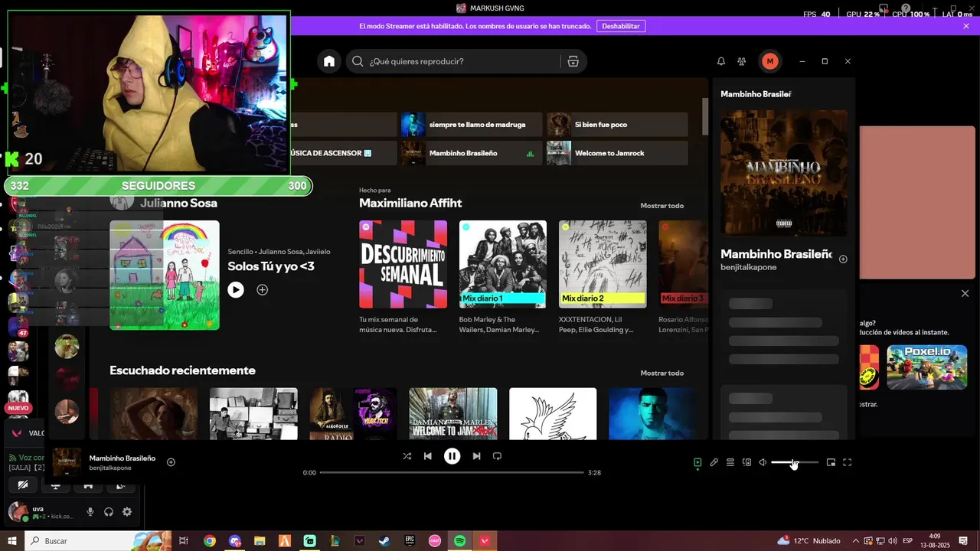This screenshot has width=980, height=551.
Task: Toggle Discord microphone mute
Action: (x=90, y=512)
